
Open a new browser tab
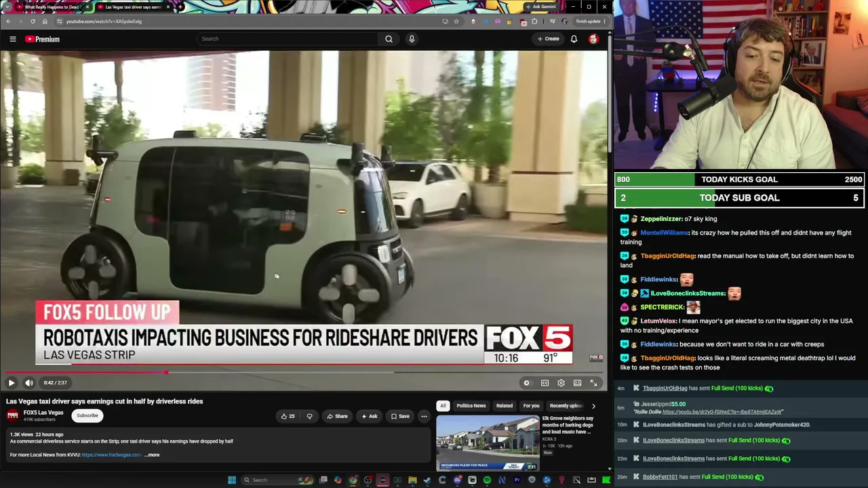tap(180, 7)
